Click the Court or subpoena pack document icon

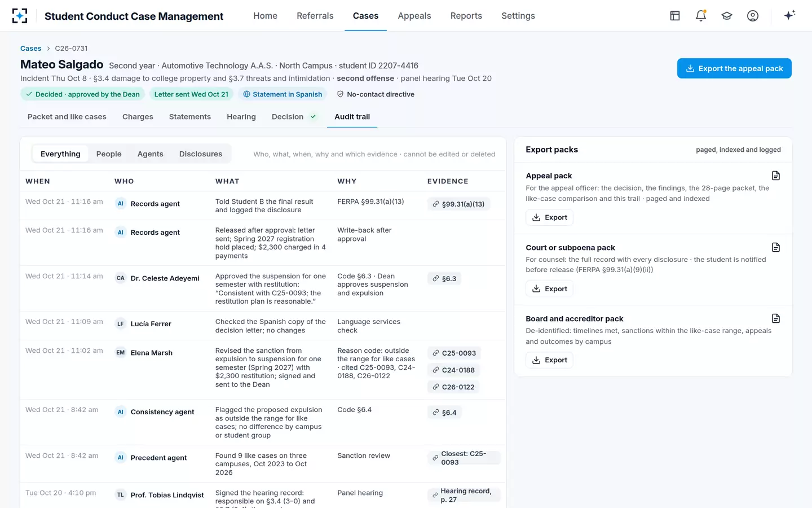(x=776, y=247)
